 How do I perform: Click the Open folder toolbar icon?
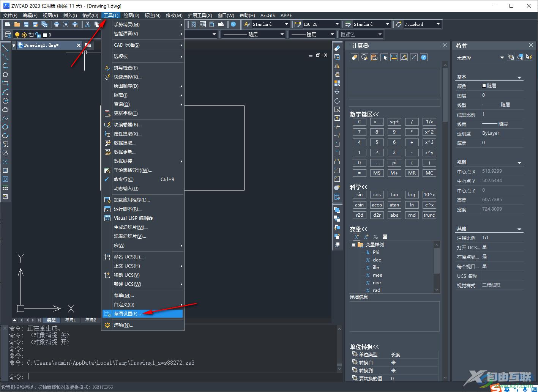pos(17,24)
